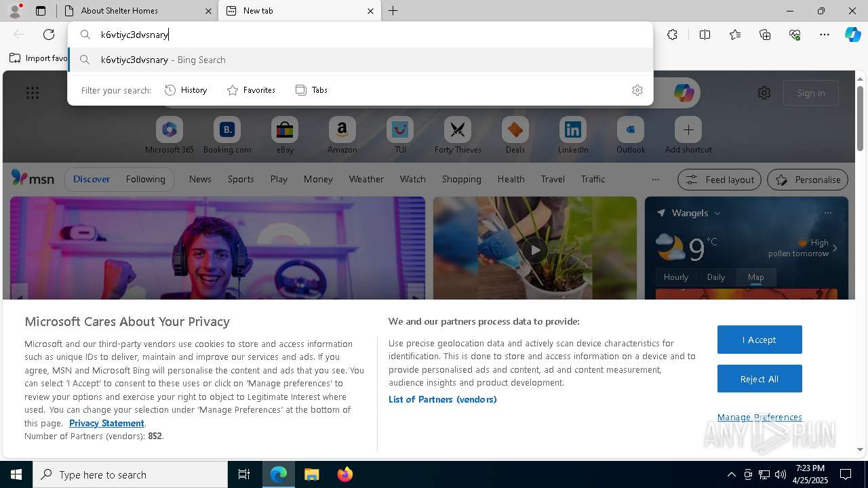
Task: Open List of Partners (vendors) link
Action: tap(443, 399)
